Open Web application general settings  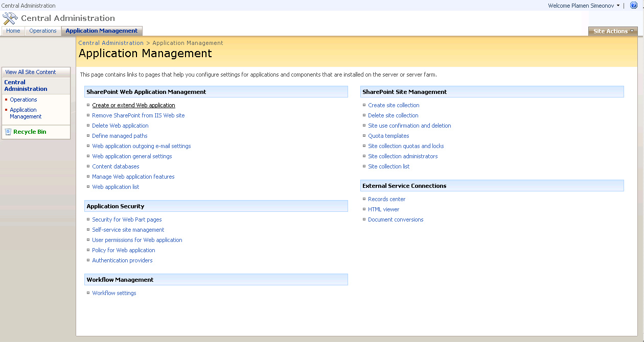click(x=132, y=156)
